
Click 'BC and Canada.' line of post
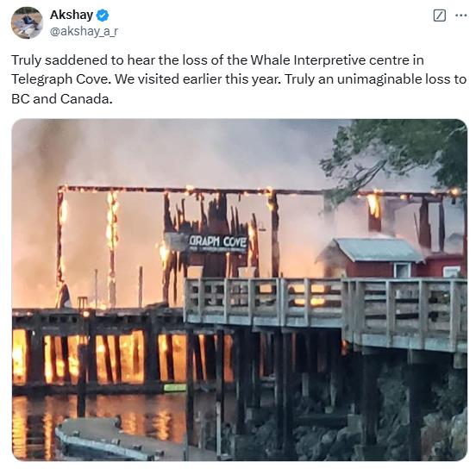coord(62,99)
